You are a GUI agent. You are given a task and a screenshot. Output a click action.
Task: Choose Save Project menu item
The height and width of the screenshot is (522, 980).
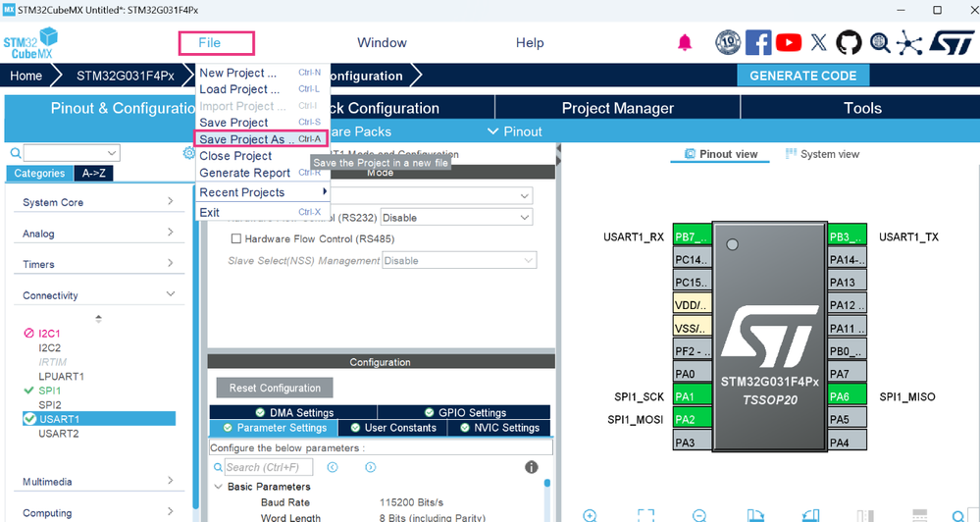point(263,123)
